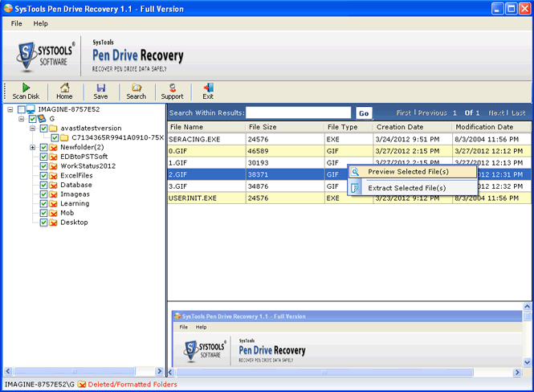Image resolution: width=534 pixels, height=392 pixels.
Task: Uncheck the Learning checkbox
Action: tap(43, 204)
